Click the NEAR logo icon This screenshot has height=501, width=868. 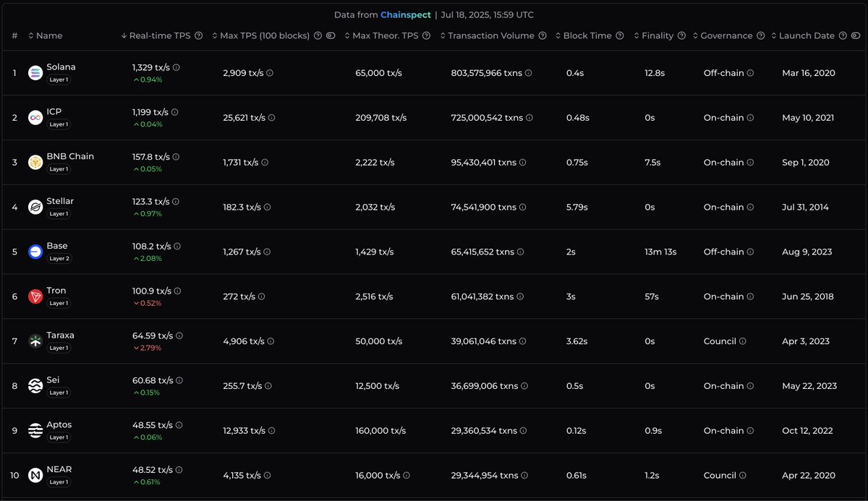tap(35, 476)
